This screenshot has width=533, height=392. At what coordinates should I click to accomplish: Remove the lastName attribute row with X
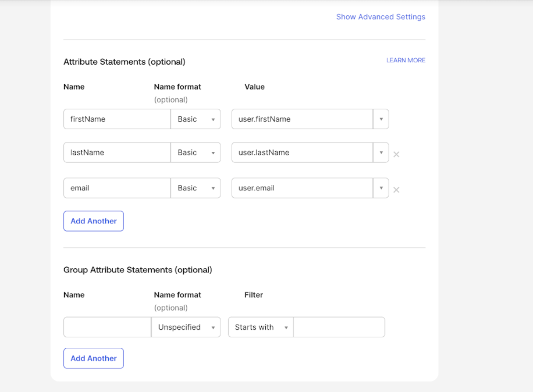pyautogui.click(x=396, y=154)
